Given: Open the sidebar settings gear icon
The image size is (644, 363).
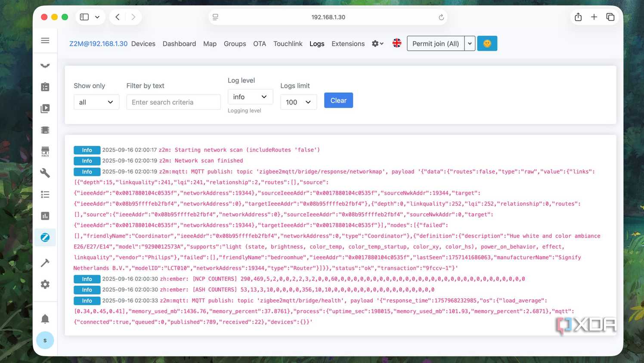Looking at the screenshot, I should [x=45, y=284].
